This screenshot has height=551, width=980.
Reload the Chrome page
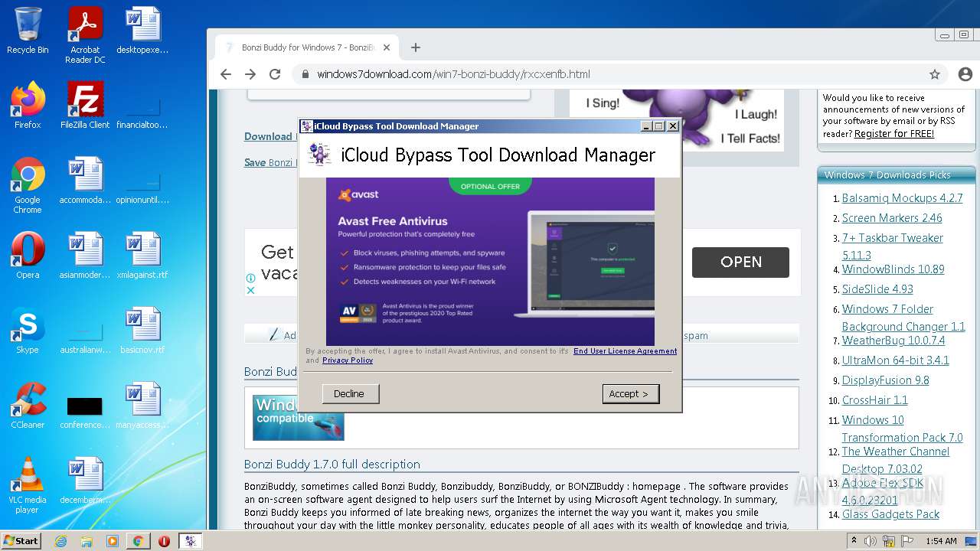tap(275, 74)
